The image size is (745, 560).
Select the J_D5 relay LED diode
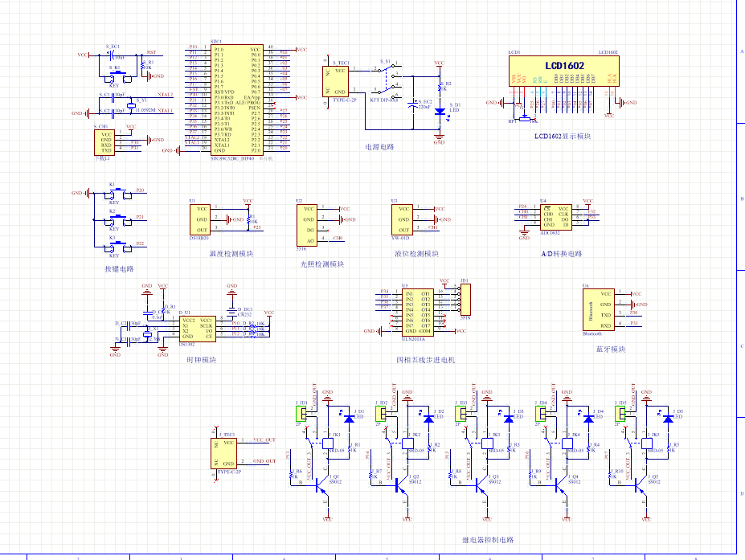[x=668, y=419]
